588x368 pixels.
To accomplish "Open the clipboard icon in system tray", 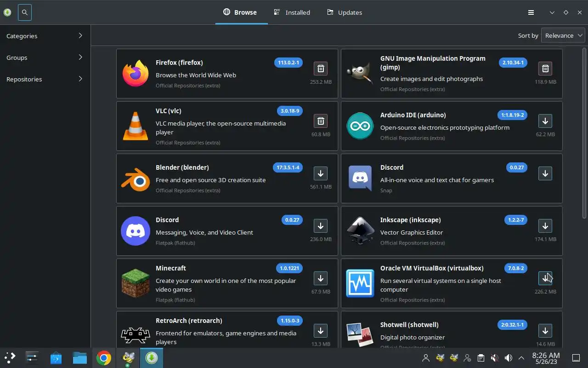I will (x=481, y=357).
